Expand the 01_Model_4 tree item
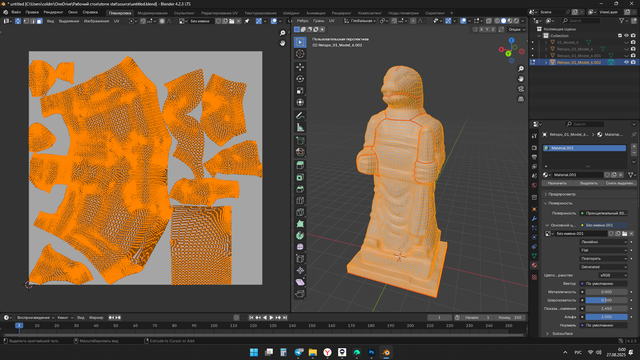This screenshot has height=360, width=640. [x=546, y=42]
